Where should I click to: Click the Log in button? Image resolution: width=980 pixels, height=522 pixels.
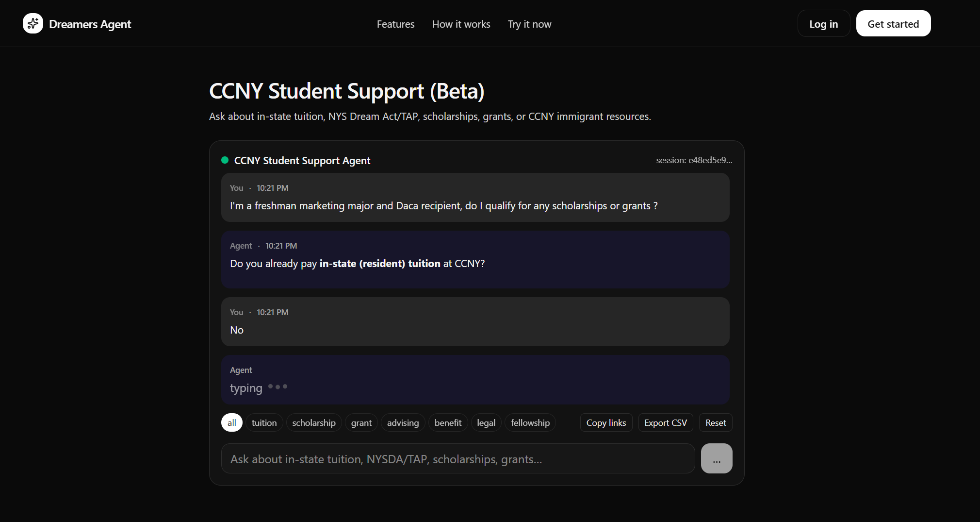pos(823,24)
